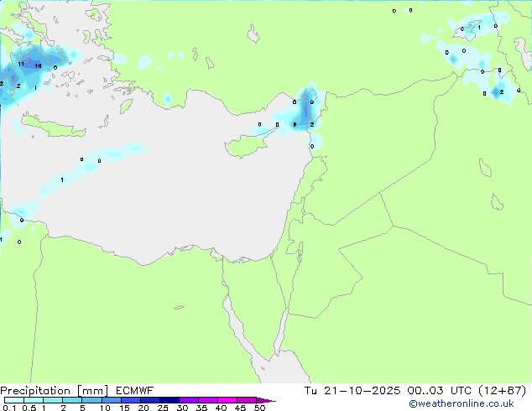Select the 35–40 mm legend color swatch

207,400
